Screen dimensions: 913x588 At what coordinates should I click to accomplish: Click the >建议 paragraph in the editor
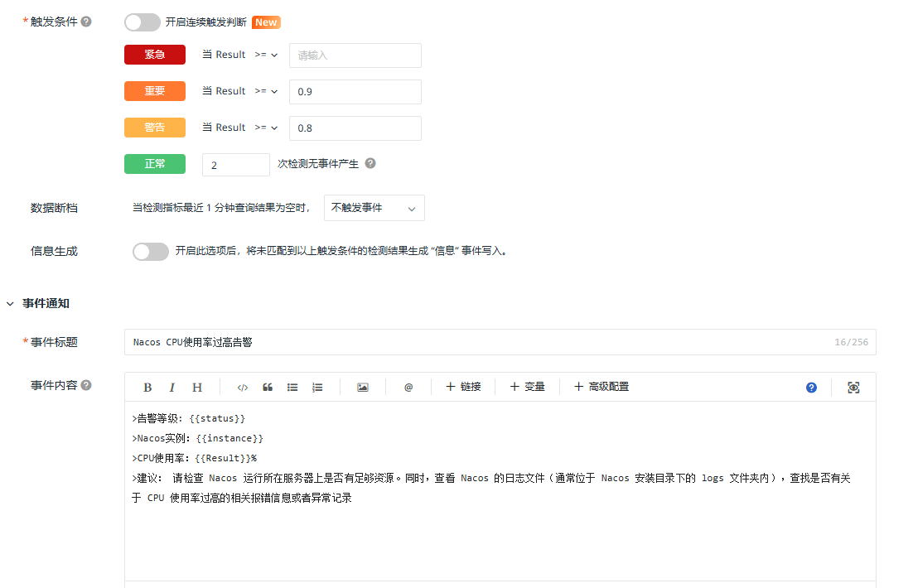click(x=490, y=488)
